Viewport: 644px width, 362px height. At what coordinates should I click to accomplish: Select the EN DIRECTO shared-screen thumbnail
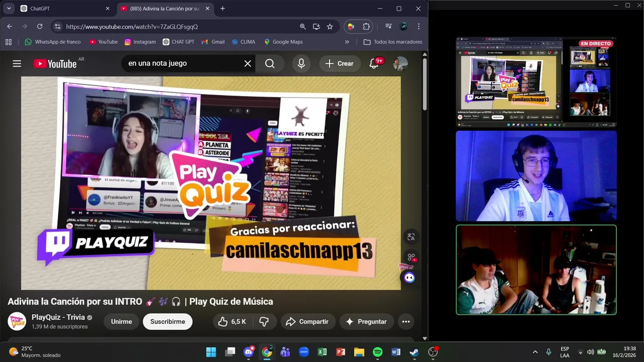coord(536,82)
